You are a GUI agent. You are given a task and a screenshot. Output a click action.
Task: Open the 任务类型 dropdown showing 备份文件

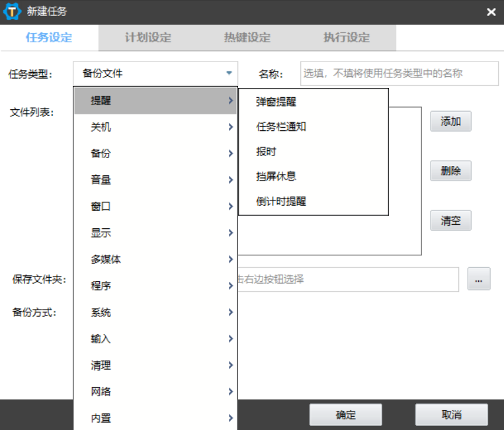(155, 73)
